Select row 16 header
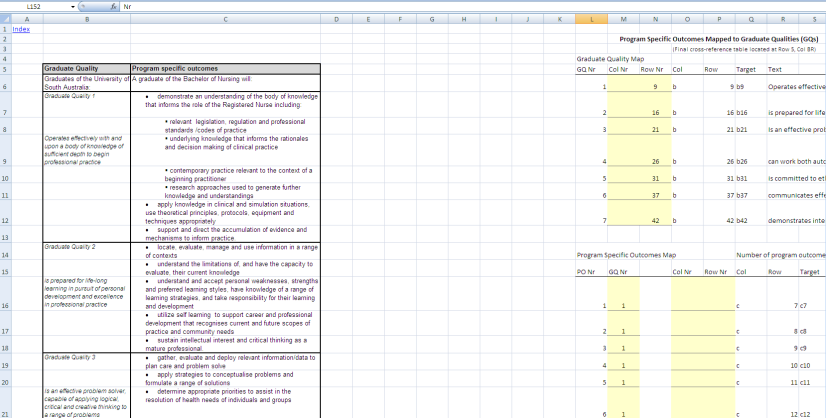 point(5,294)
